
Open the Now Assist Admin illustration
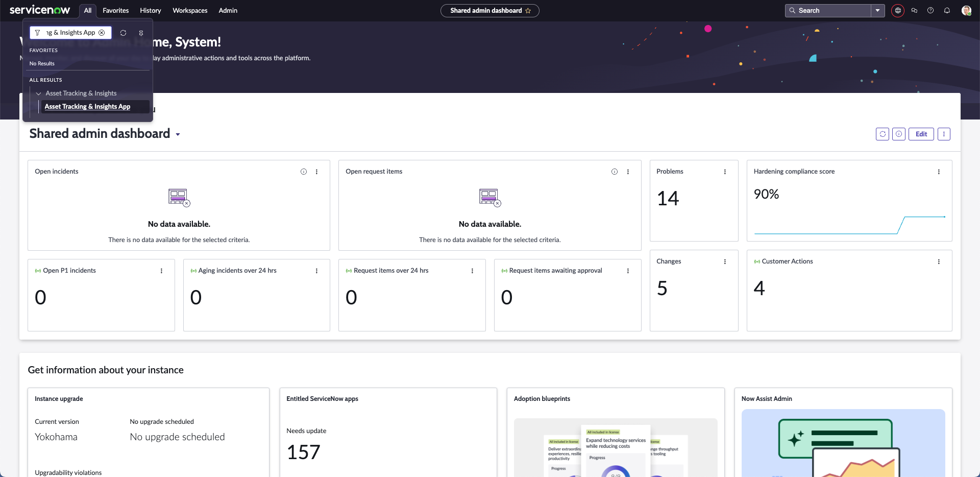pyautogui.click(x=843, y=443)
